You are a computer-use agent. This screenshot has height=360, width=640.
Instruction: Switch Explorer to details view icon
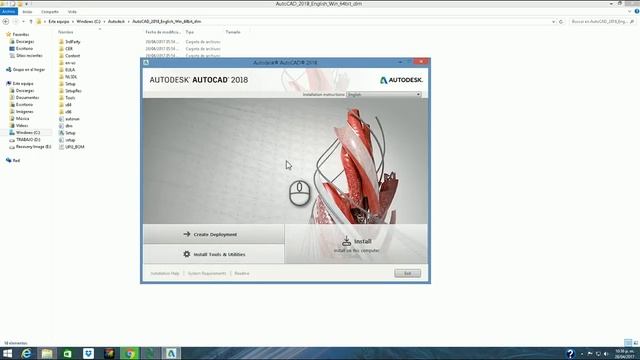click(628, 343)
